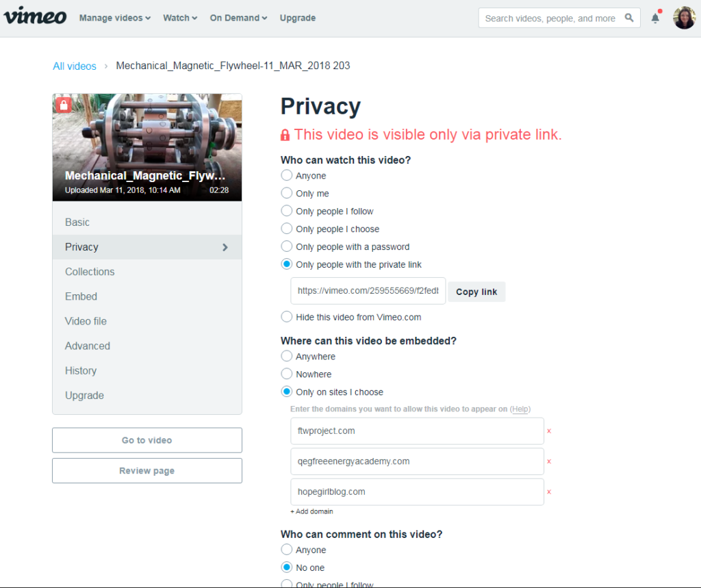
Task: Choose Only people with a password
Action: click(287, 246)
